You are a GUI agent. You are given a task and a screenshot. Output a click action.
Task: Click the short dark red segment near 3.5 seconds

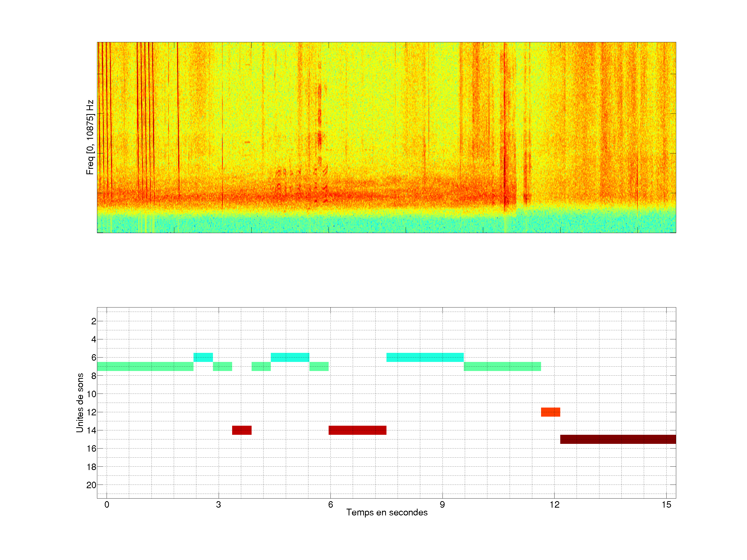coord(242,430)
